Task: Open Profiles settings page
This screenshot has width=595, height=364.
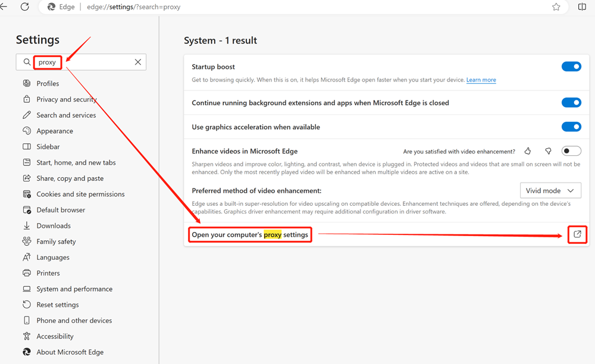Action: (48, 83)
